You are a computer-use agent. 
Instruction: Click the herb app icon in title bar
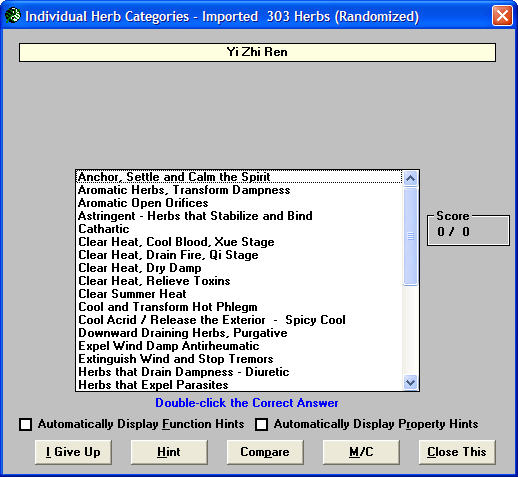coord(13,16)
